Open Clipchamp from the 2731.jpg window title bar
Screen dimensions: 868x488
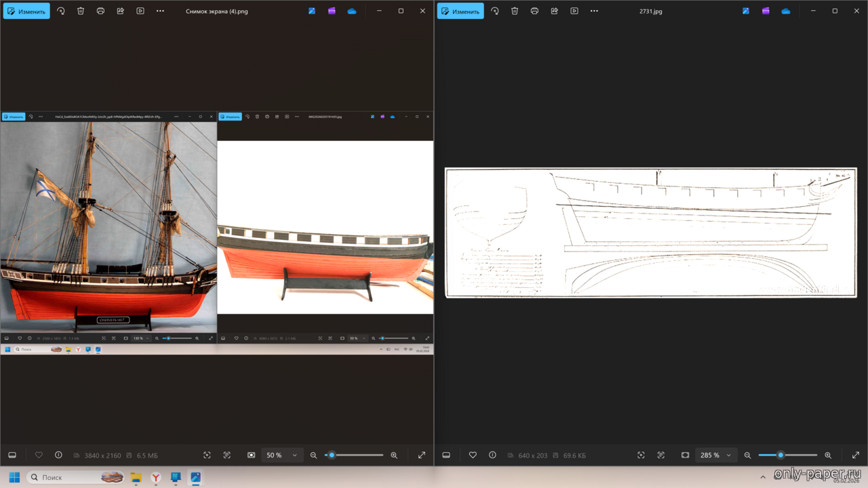tap(766, 12)
